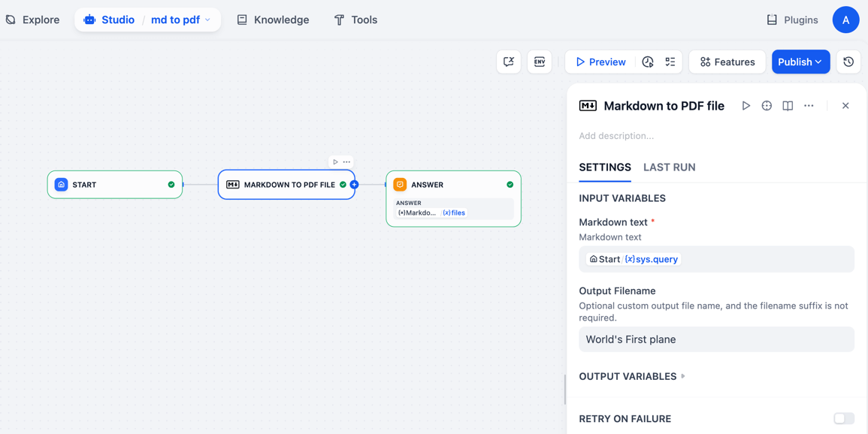868x434 pixels.
Task: Switch to the Last Run tab
Action: [x=669, y=167]
